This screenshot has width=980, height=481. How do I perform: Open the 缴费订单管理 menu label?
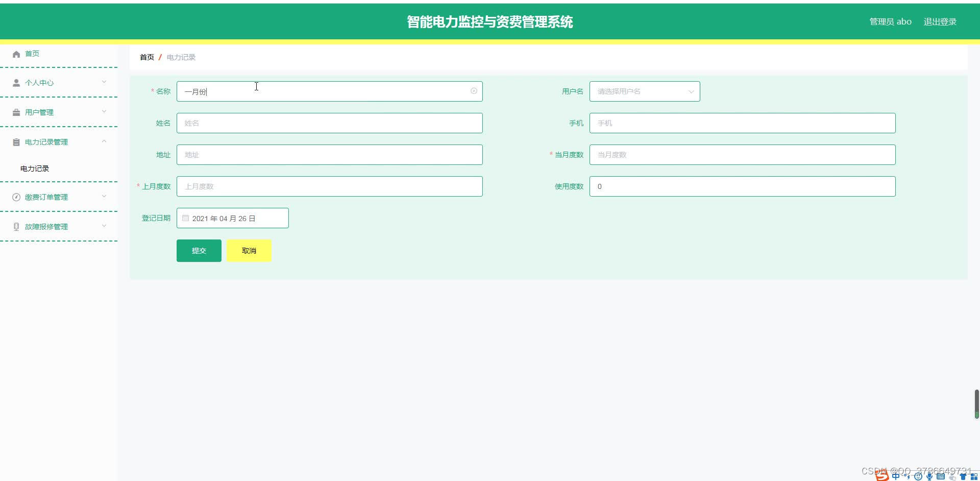(46, 197)
